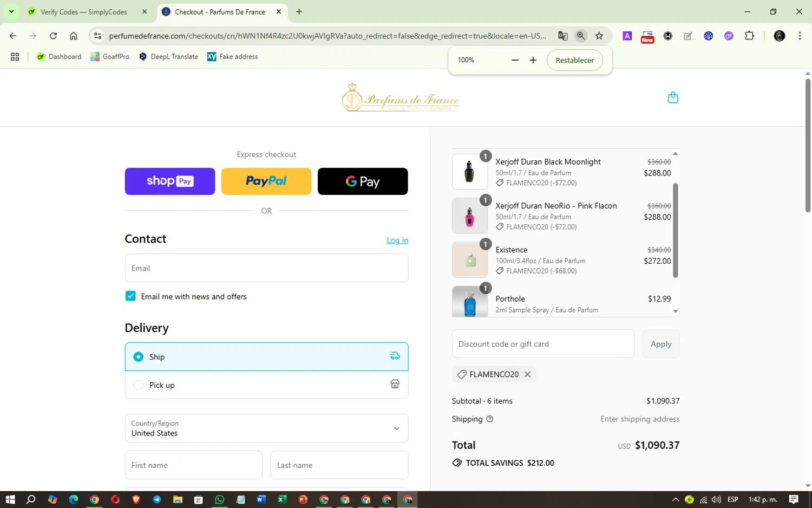
Task: Click the Last name field
Action: [x=339, y=465]
